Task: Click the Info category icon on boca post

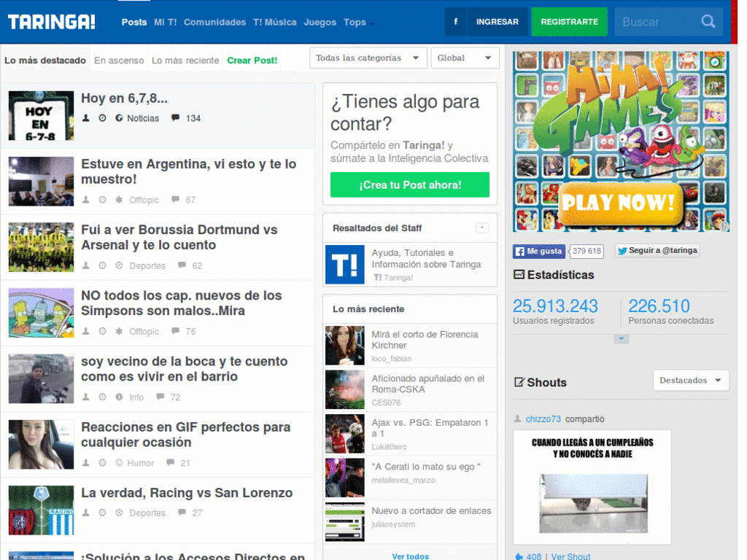Action: [x=119, y=397]
